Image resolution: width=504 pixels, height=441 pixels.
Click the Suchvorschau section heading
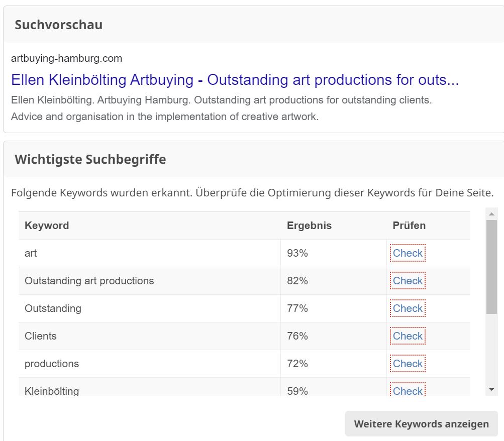point(58,25)
